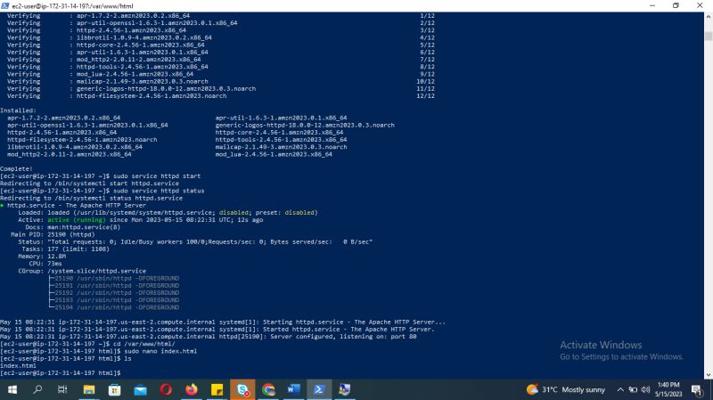Click the 'Complete!' line
This screenshot has width=713, height=400.
[x=16, y=169]
